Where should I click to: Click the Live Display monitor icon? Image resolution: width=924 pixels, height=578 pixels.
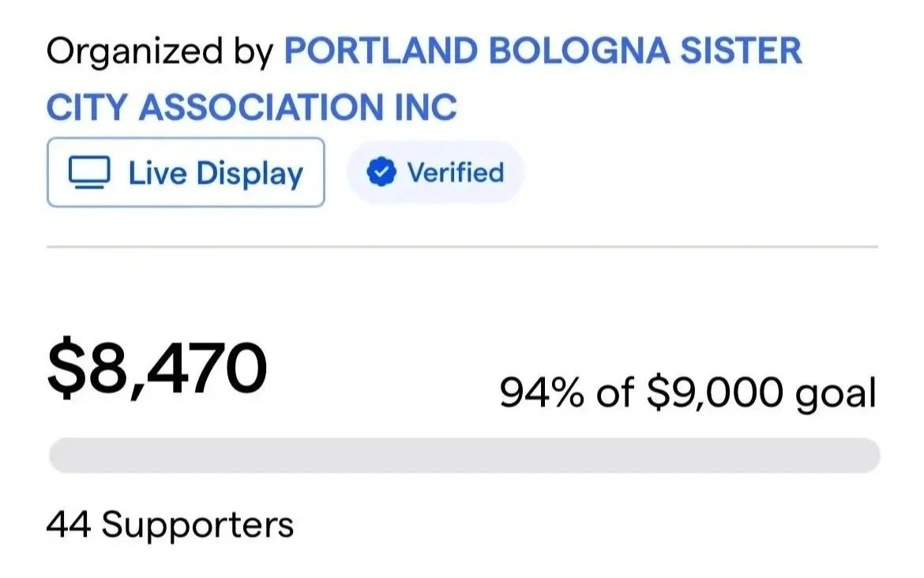tap(89, 173)
